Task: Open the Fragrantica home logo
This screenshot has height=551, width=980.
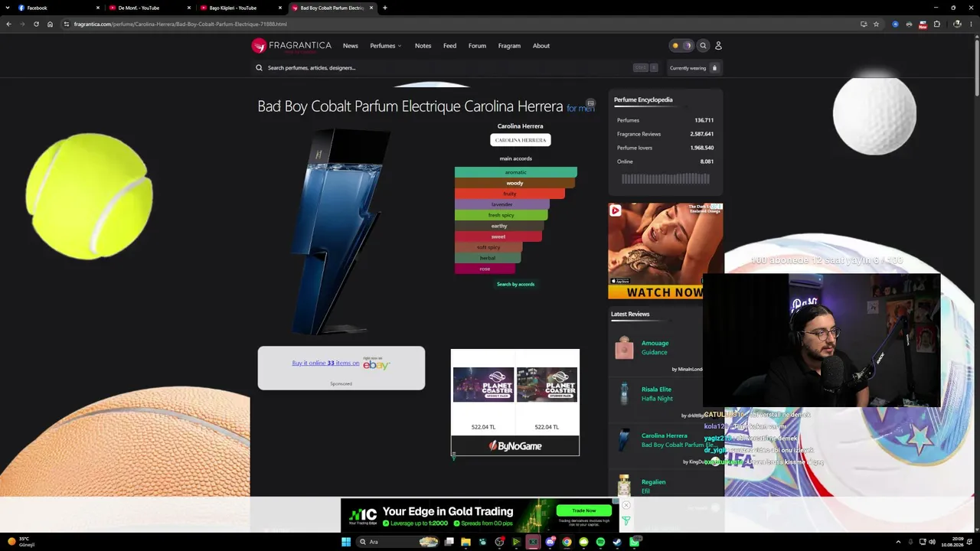Action: pyautogui.click(x=292, y=46)
